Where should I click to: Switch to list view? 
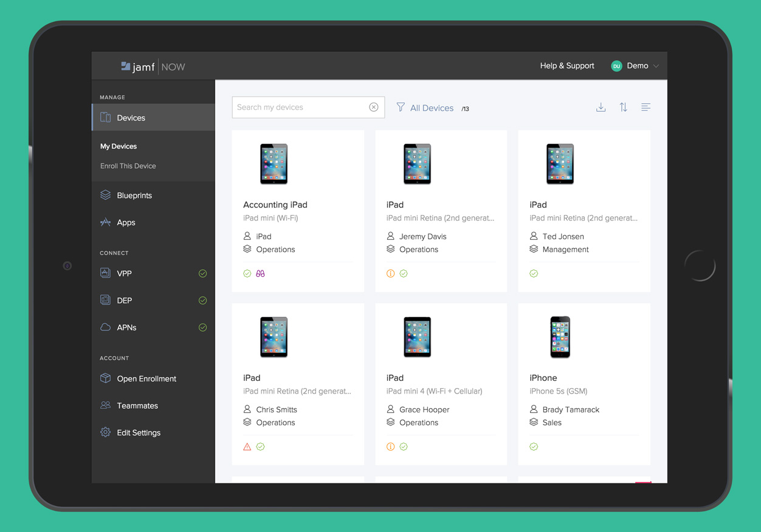646,107
